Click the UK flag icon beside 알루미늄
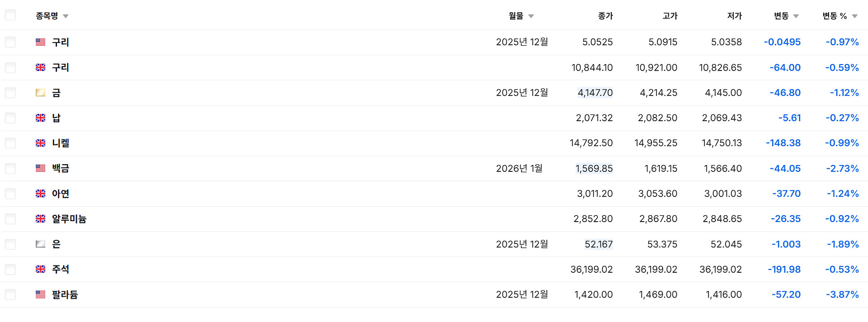This screenshot has height=322, width=868. tap(41, 219)
